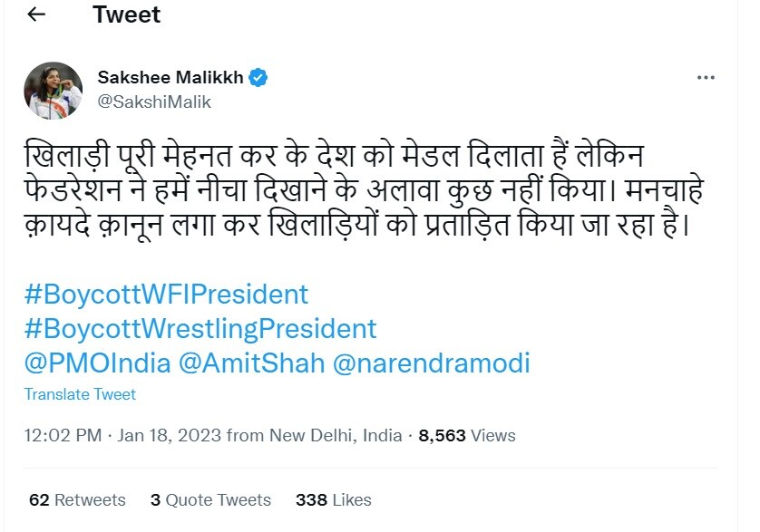Open the @SakshiMalik handle link
The image size is (760, 532).
(154, 102)
